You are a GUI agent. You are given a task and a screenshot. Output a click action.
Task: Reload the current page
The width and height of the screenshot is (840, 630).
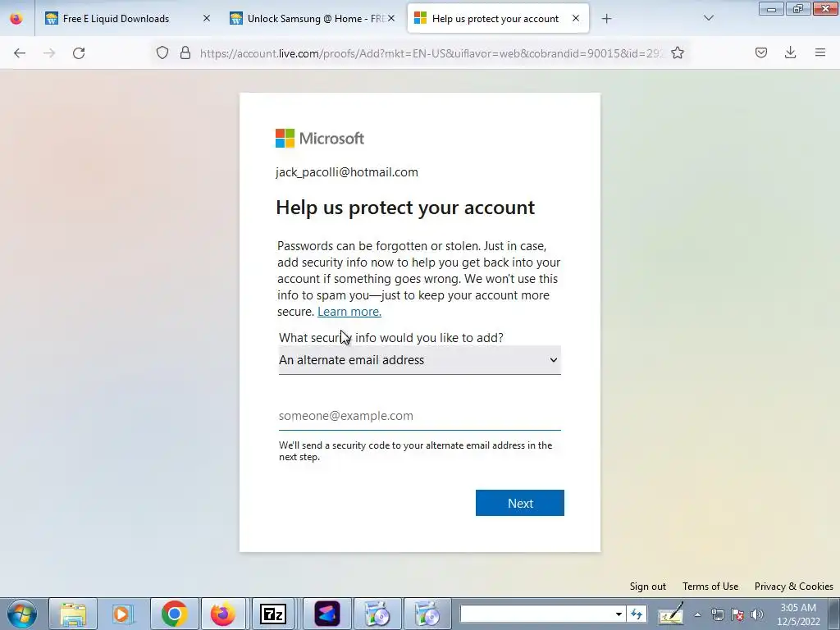79,52
